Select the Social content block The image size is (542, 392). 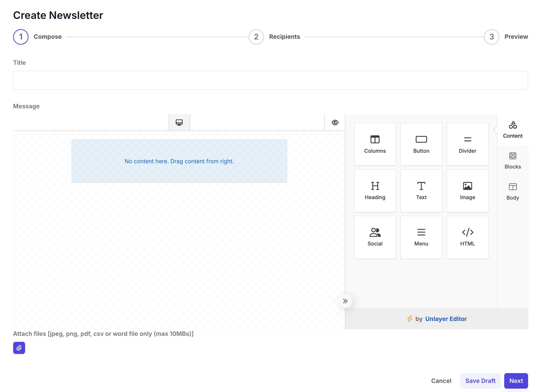point(375,237)
